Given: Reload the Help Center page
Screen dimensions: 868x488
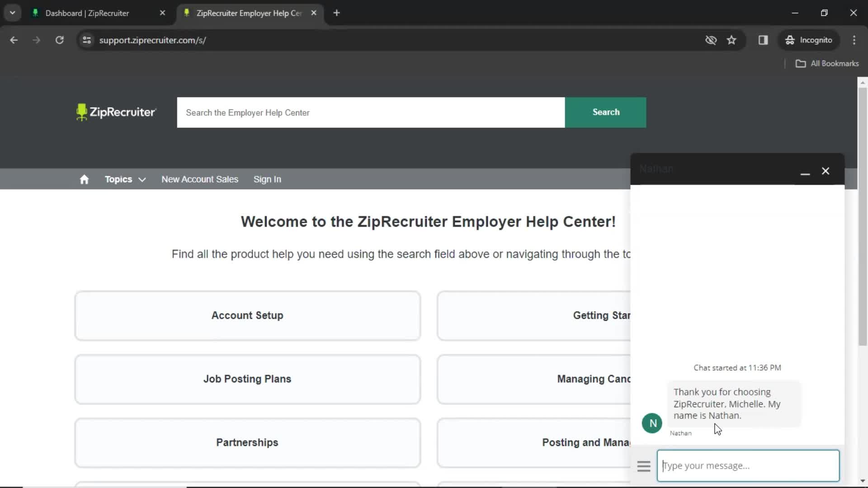Looking at the screenshot, I should coord(59,40).
